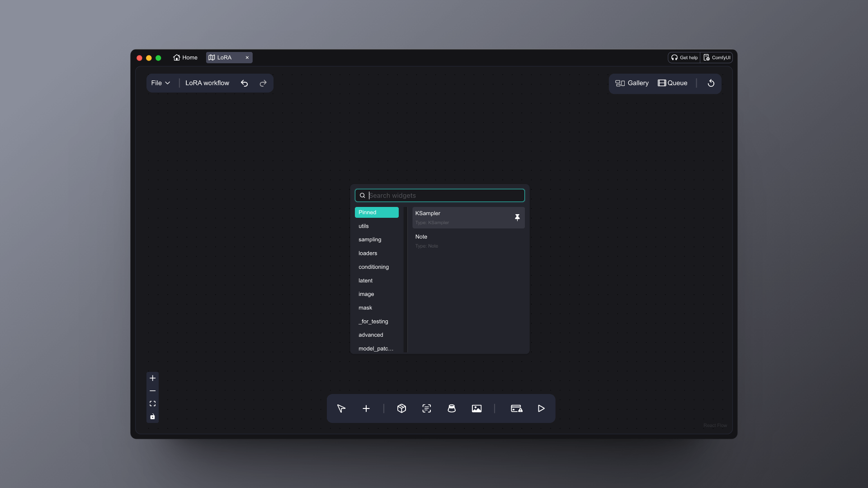Select the image node icon in toolbar
This screenshot has height=488, width=868.
click(477, 408)
